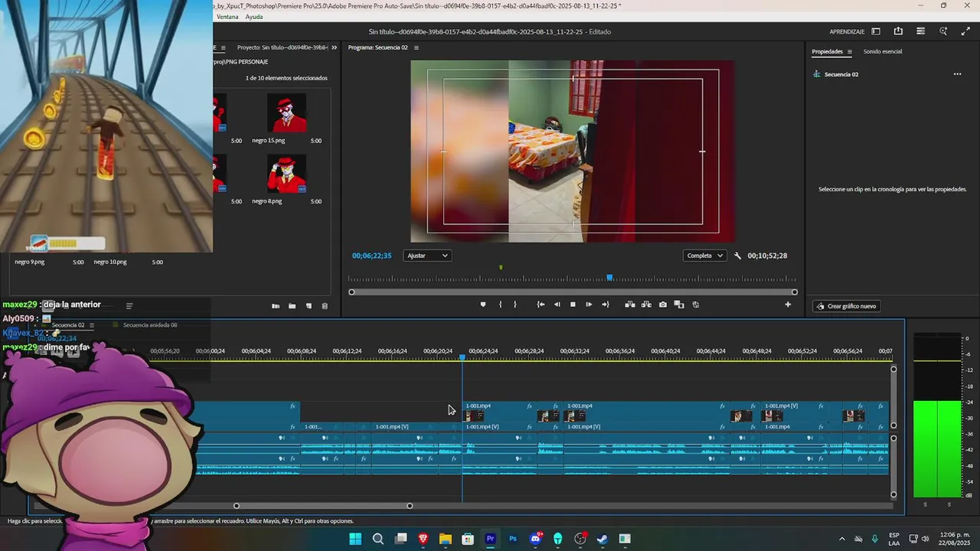
Task: Select the negro 10.png item label
Action: (110, 262)
